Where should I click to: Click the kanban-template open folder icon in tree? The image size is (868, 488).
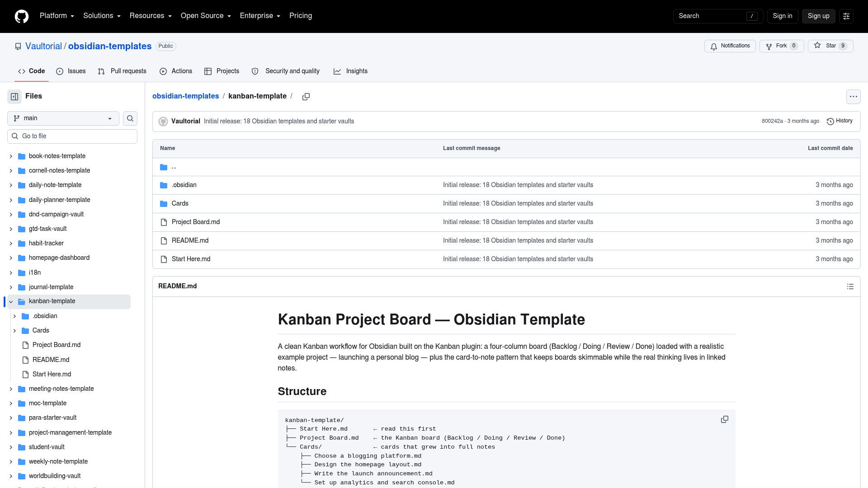[21, 301]
